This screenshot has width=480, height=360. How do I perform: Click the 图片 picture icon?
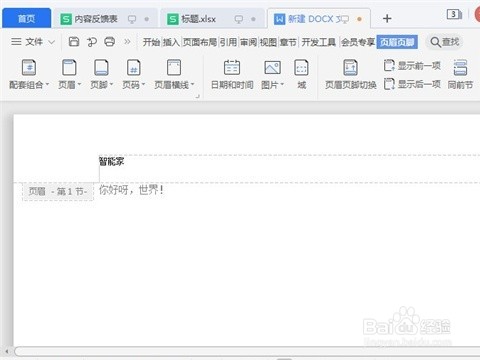click(272, 68)
